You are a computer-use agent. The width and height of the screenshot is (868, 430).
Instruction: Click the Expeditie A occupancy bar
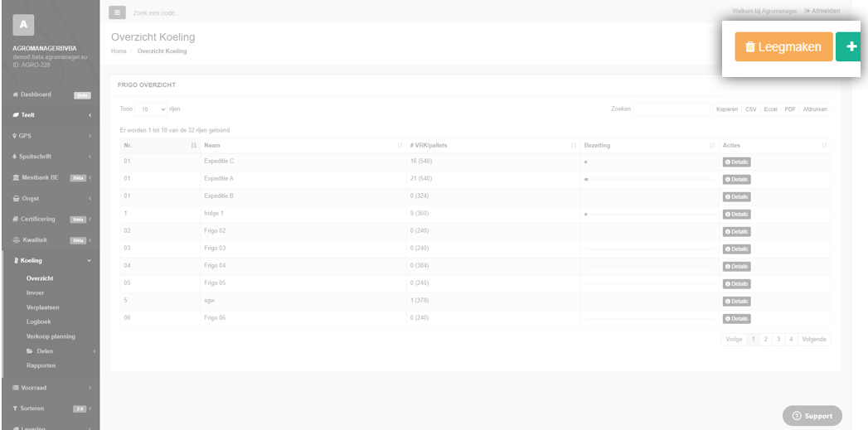click(x=650, y=179)
